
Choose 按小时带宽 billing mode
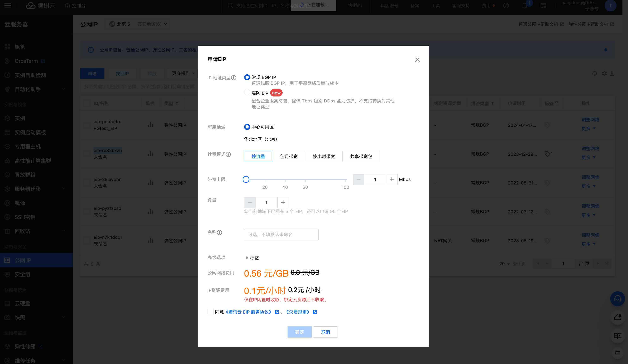pyautogui.click(x=324, y=156)
